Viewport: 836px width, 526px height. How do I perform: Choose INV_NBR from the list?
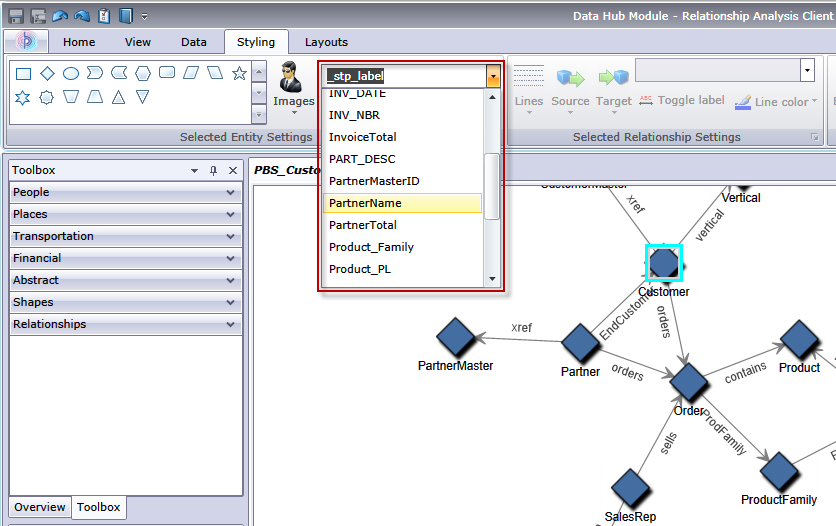402,115
